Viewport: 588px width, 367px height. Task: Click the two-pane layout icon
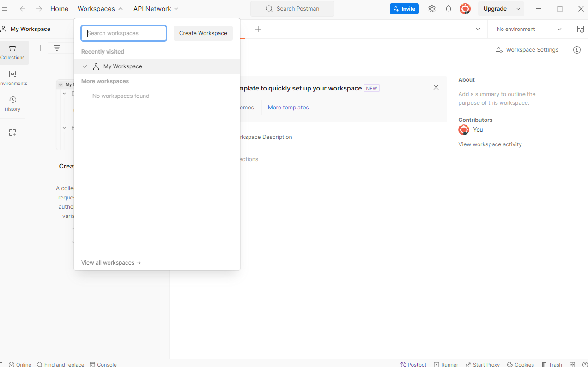pos(573,364)
